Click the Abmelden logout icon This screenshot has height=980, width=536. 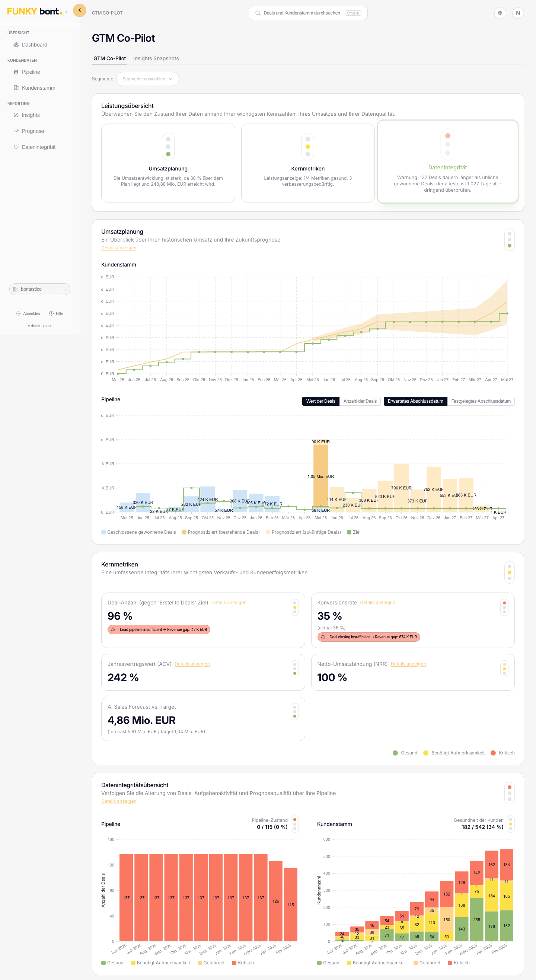click(x=18, y=313)
